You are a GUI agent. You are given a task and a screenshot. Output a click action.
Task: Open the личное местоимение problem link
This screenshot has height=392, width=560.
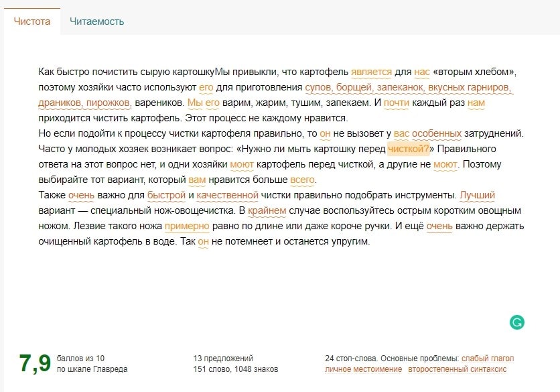click(363, 369)
